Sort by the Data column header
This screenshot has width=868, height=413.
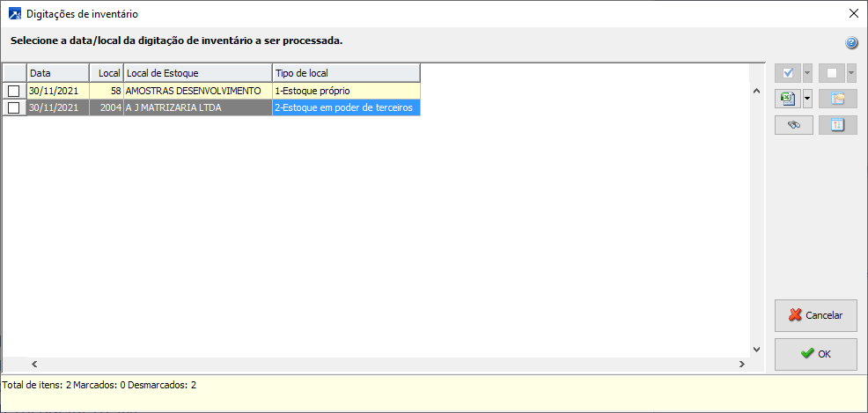pyautogui.click(x=58, y=73)
